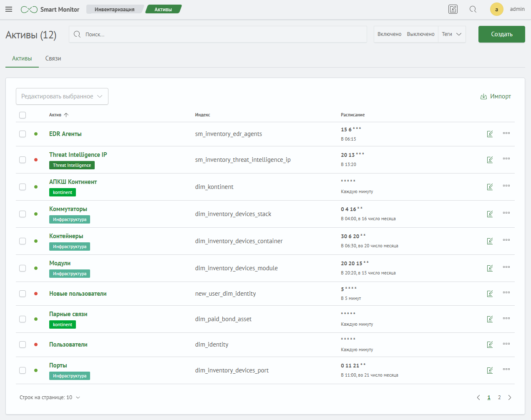Filter by Выключено status

(x=421, y=34)
